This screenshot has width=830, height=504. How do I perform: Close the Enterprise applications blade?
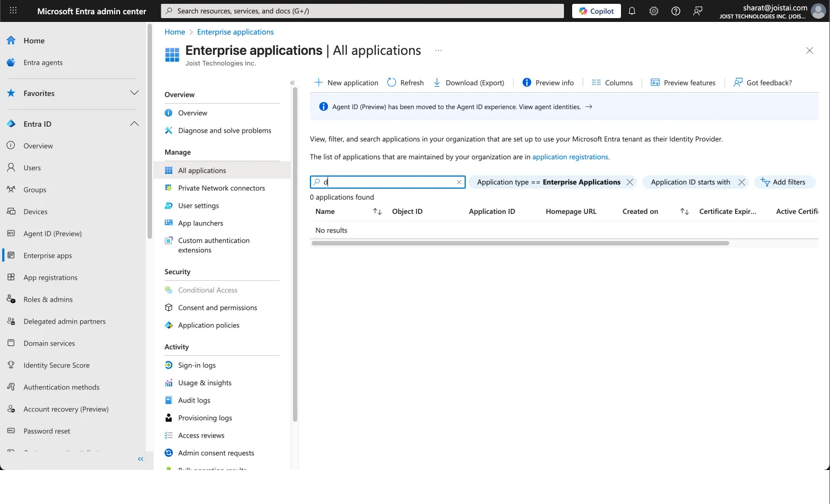point(809,50)
